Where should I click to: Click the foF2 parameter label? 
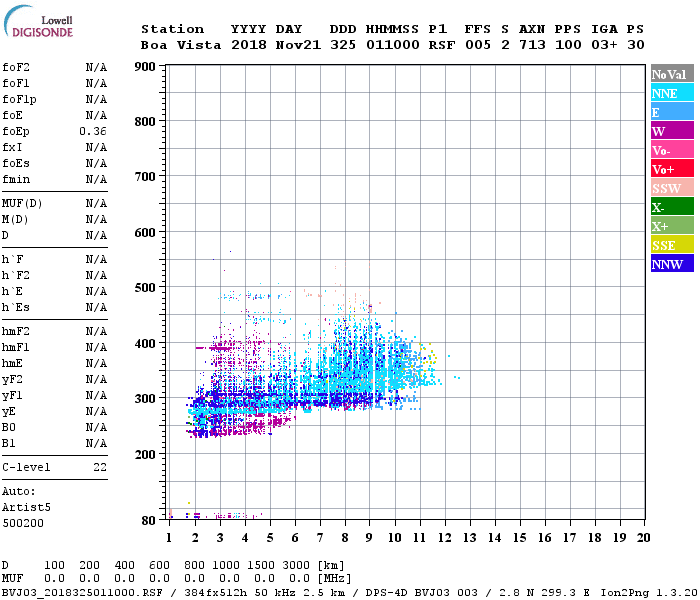pos(16,67)
